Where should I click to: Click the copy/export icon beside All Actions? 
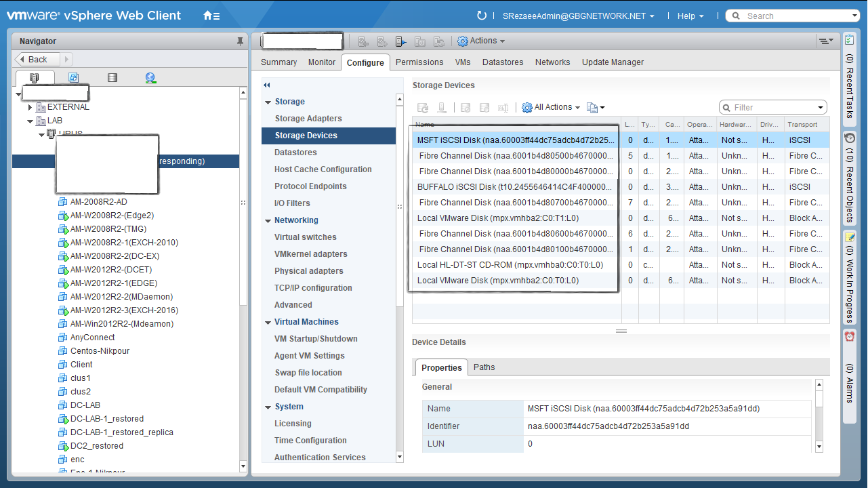(x=594, y=107)
